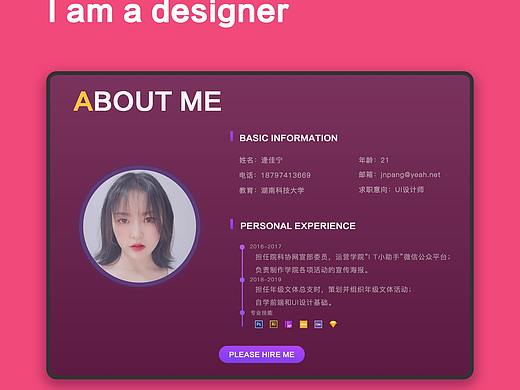Select the 2018-2019 timeline marker
Screen dimensions: 520x390
coord(242,280)
